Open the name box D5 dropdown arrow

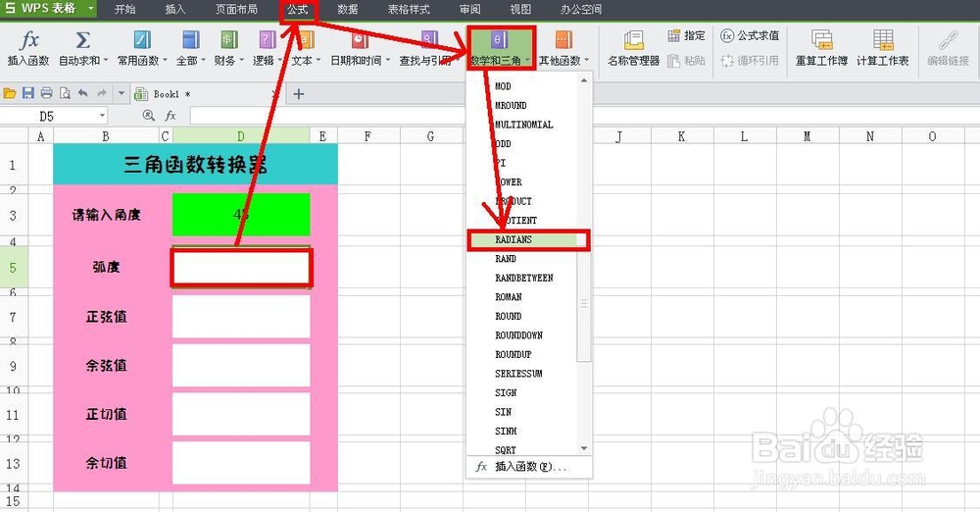102,116
